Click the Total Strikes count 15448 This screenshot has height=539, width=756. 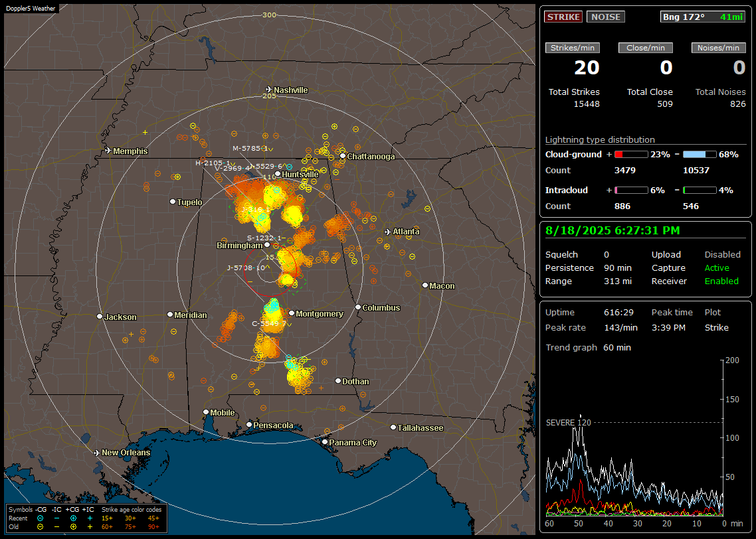pos(587,104)
